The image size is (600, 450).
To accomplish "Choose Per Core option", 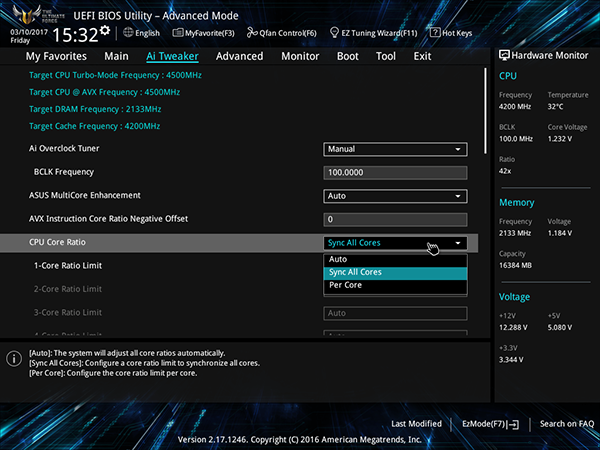I will coord(395,285).
